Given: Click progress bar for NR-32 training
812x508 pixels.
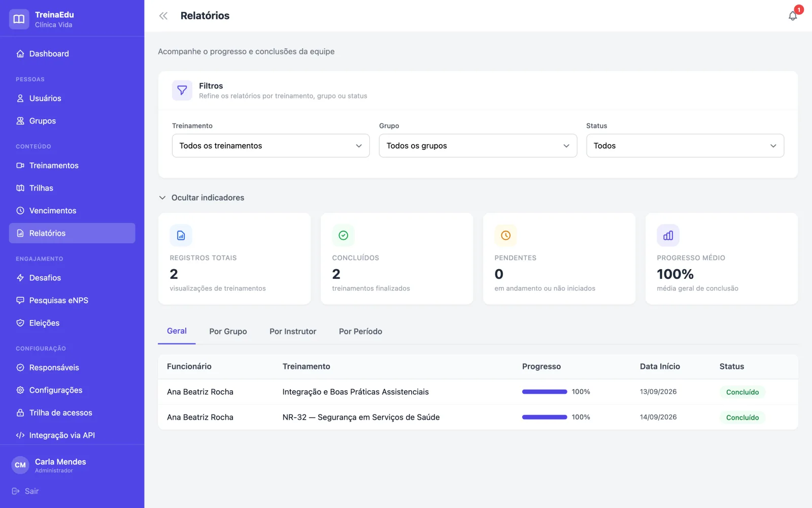Looking at the screenshot, I should [x=545, y=417].
